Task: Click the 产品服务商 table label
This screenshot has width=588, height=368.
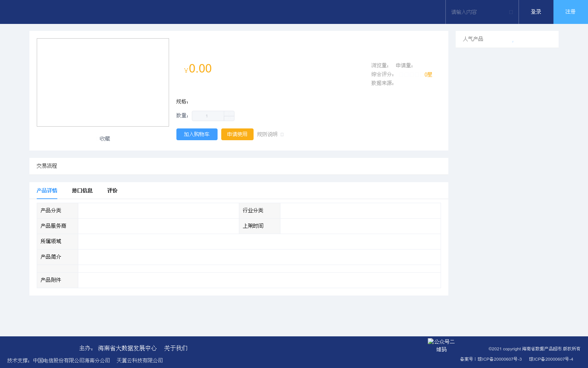Action: 53,226
